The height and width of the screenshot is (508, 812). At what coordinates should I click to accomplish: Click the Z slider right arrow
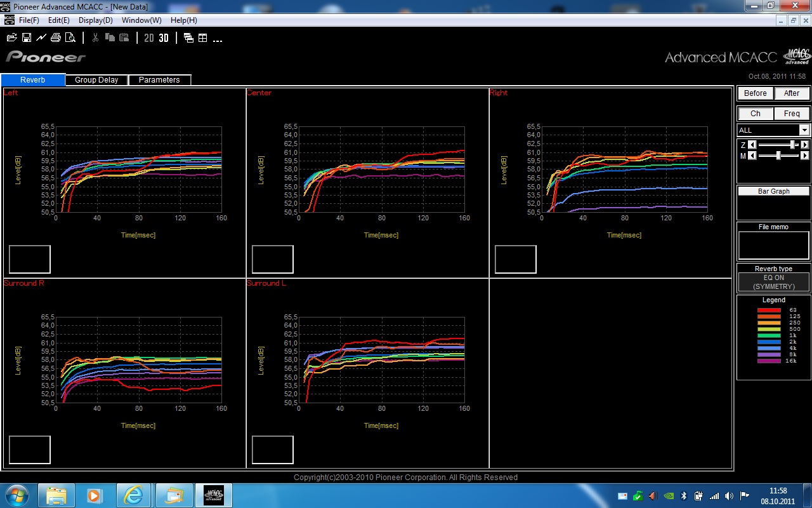[805, 145]
